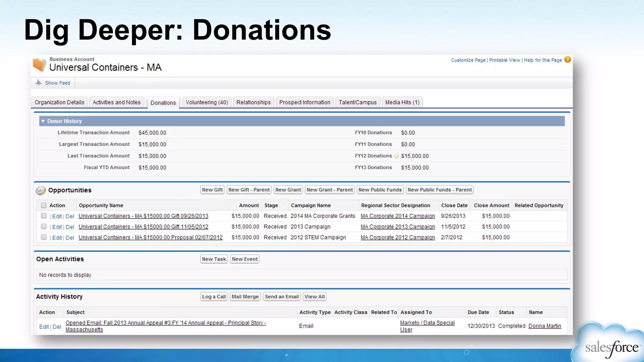644x362 pixels.
Task: Open Universal Containers Gift 09/26/2013 opportunity
Action: pyautogui.click(x=143, y=216)
